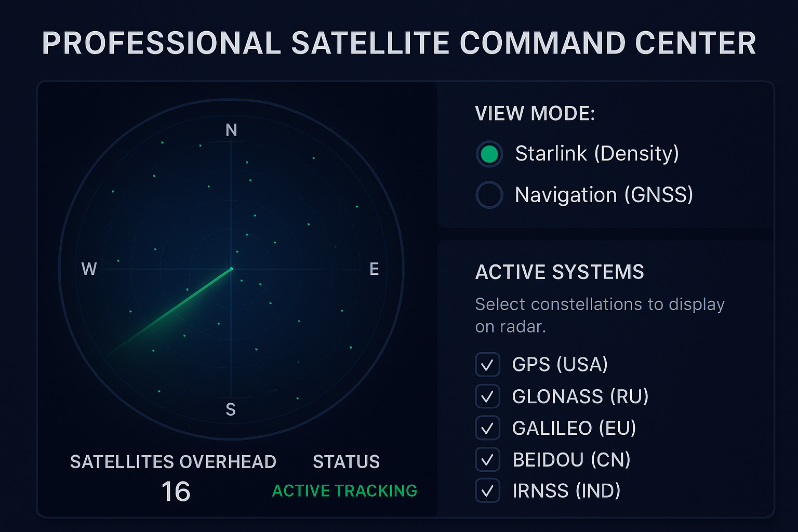This screenshot has width=798, height=532.
Task: Click a green dot in the northeast quadrant
Action: (314, 158)
